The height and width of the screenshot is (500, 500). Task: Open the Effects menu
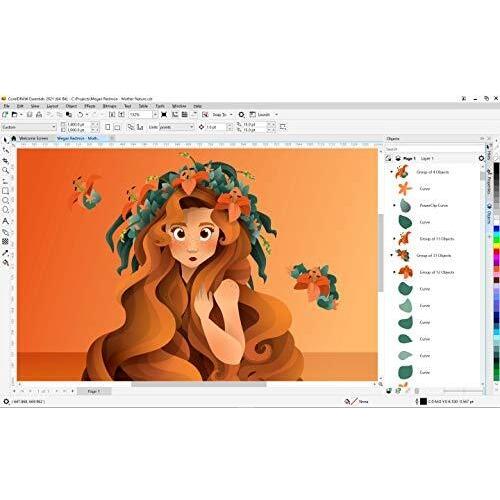click(x=90, y=106)
